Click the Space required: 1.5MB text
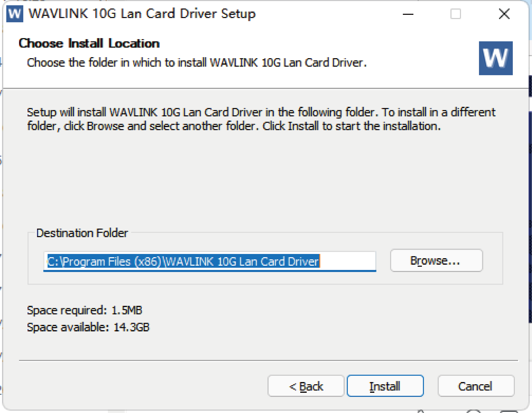Image resolution: width=532 pixels, height=413 pixels. (x=84, y=310)
